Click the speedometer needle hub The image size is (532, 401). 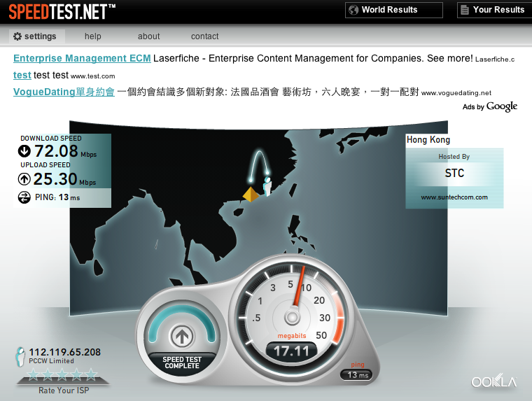(x=292, y=318)
